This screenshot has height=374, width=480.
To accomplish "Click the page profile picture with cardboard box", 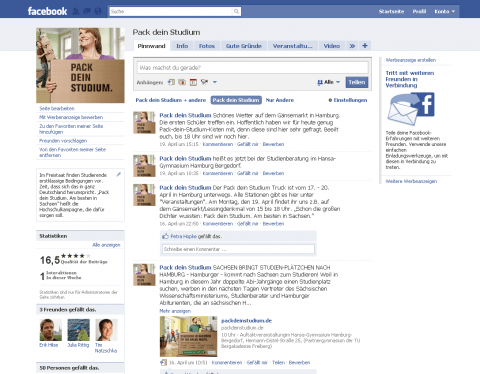I will coord(80,65).
